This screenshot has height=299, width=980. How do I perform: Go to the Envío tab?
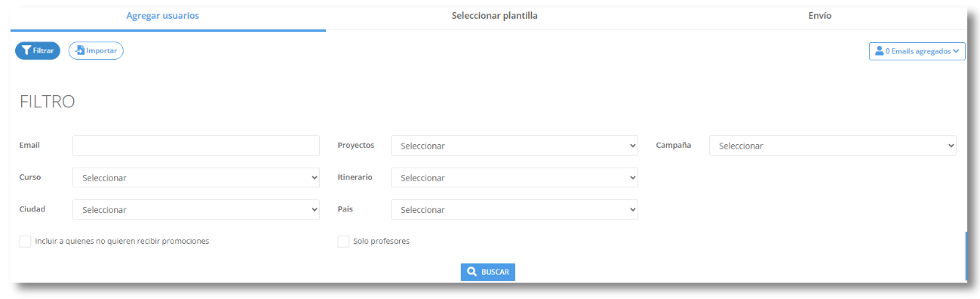coord(819,16)
